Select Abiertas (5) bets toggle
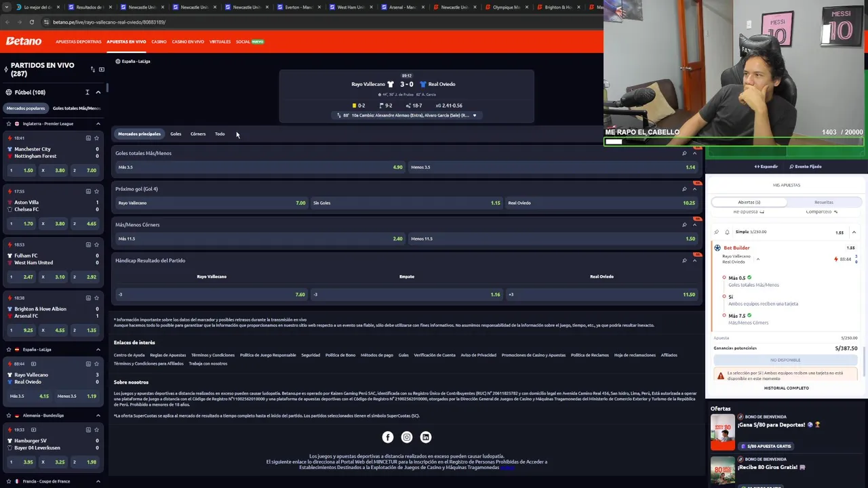868x488 pixels. click(x=749, y=202)
